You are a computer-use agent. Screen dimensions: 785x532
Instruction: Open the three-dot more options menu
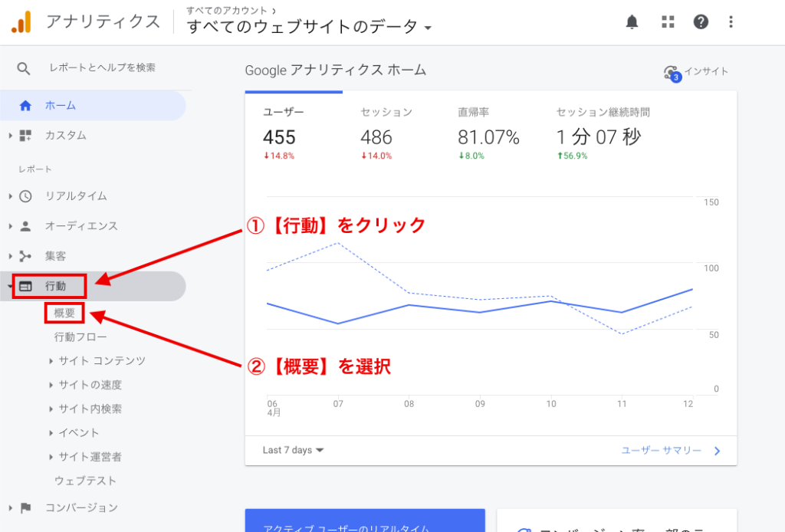[x=731, y=21]
